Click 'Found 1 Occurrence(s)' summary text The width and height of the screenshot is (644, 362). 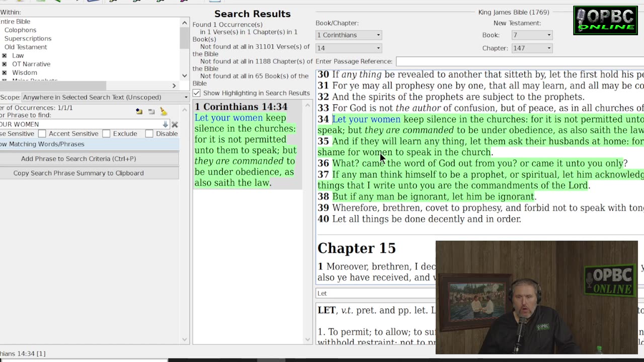(x=227, y=25)
